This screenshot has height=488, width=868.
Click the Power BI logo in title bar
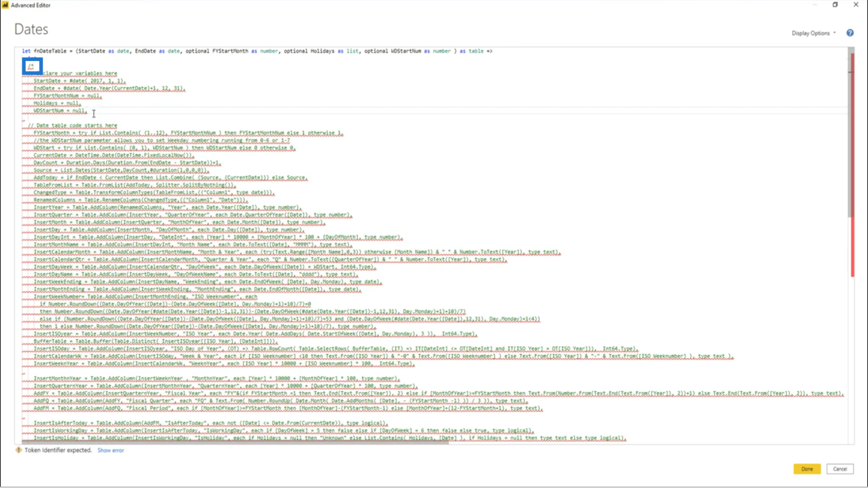5,5
